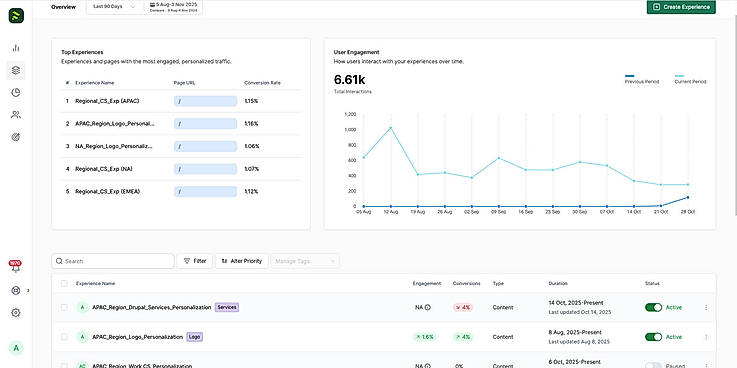
Task: Open APAC_Region_Drupal_Services_Personalization experience name
Action: click(x=152, y=307)
